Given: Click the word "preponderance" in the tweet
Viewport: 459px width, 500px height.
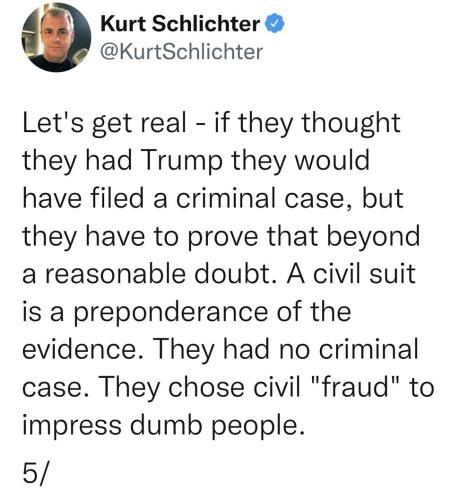Looking at the screenshot, I should click(x=170, y=314).
